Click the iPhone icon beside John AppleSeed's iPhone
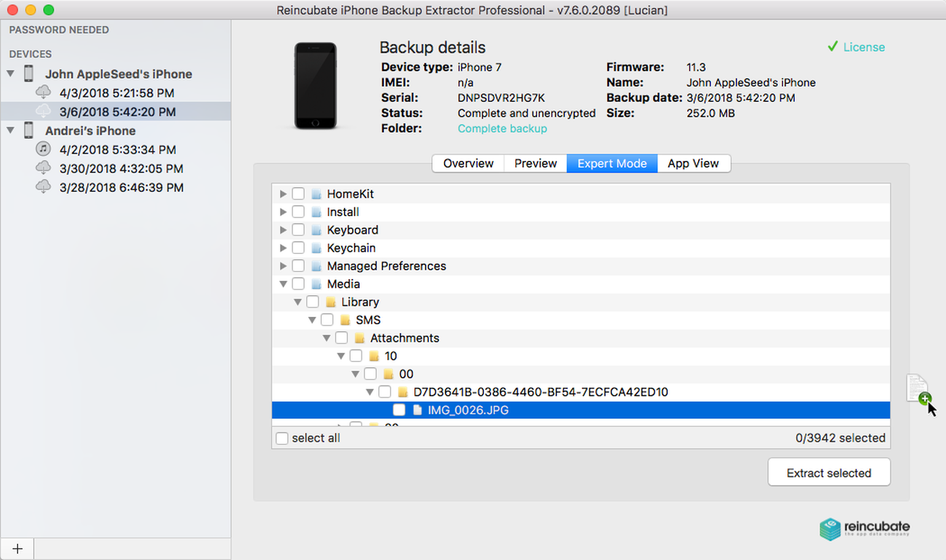 [28, 74]
